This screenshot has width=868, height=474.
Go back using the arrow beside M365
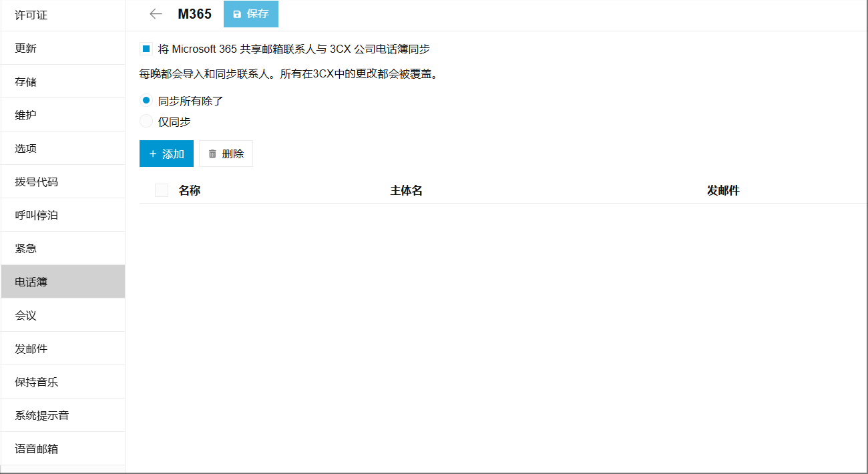click(156, 14)
